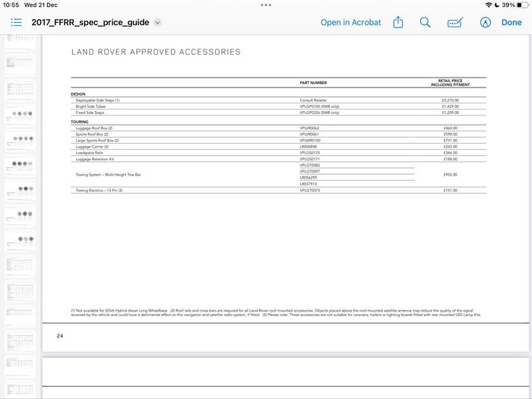Tap the Do Not Disturb moon icon

497,5
